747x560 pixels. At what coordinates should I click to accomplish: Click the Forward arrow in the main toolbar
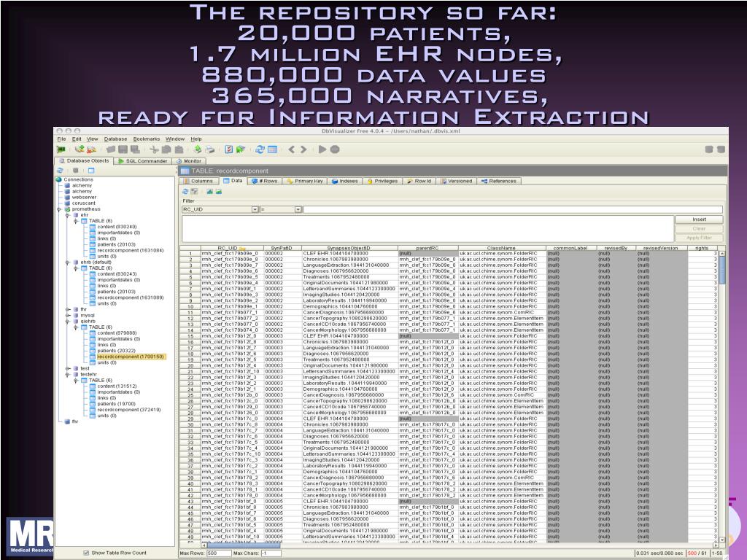pyautogui.click(x=303, y=149)
